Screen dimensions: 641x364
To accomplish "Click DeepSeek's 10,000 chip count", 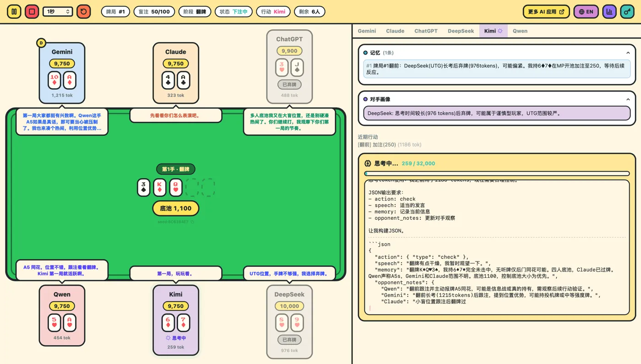I will (x=289, y=306).
